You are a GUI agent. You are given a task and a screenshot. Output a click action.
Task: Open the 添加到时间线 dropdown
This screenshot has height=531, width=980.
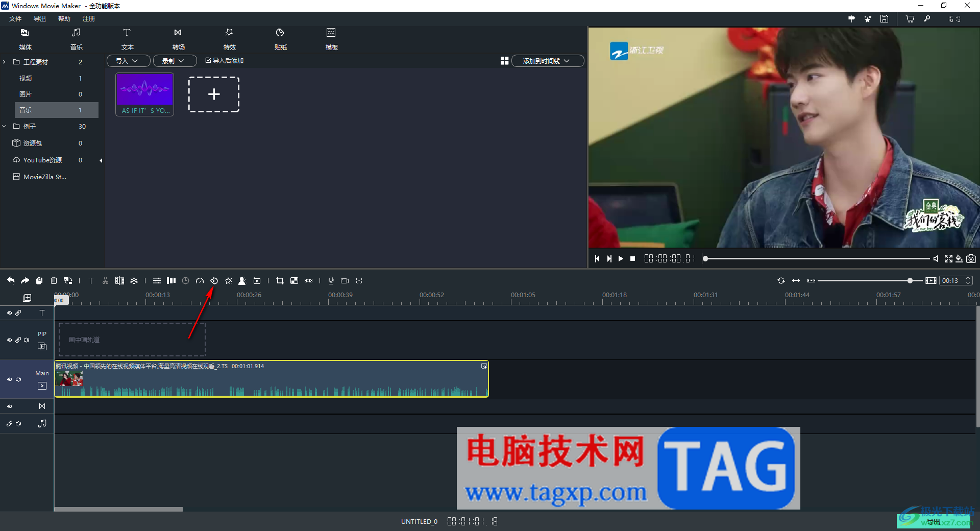tap(548, 61)
